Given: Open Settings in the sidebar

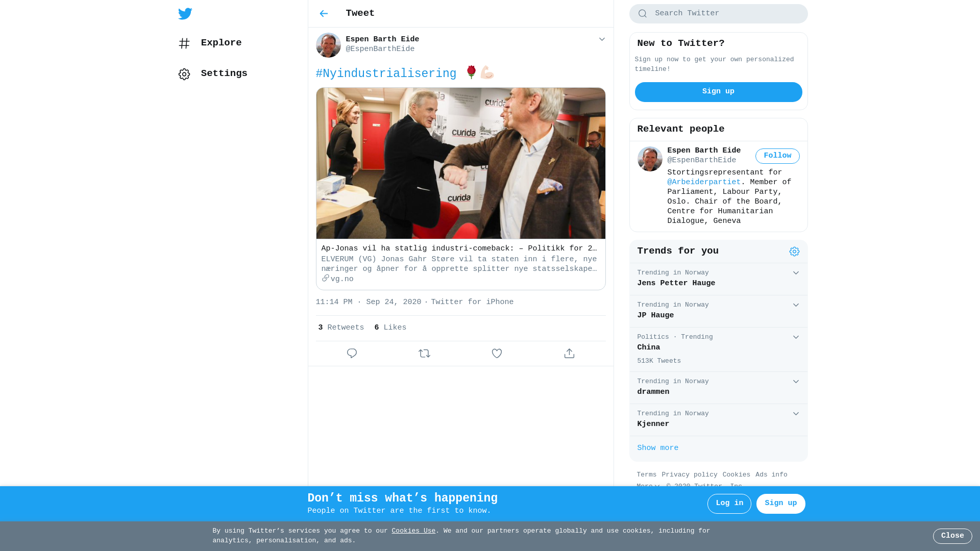Looking at the screenshot, I should tap(212, 74).
